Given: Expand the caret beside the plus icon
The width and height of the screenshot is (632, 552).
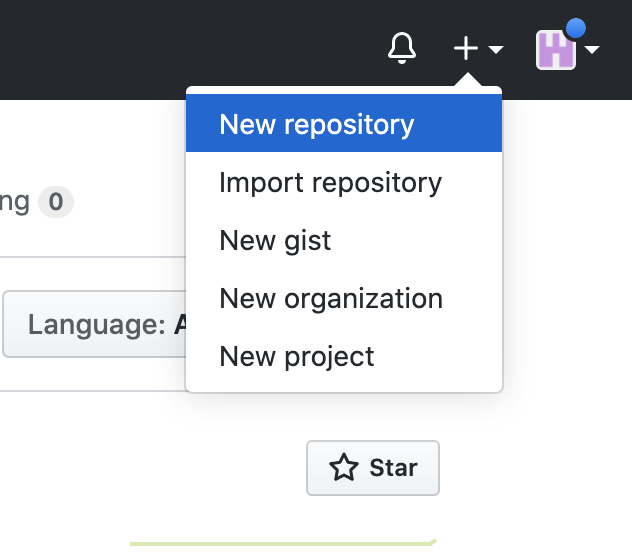Looking at the screenshot, I should coord(496,49).
